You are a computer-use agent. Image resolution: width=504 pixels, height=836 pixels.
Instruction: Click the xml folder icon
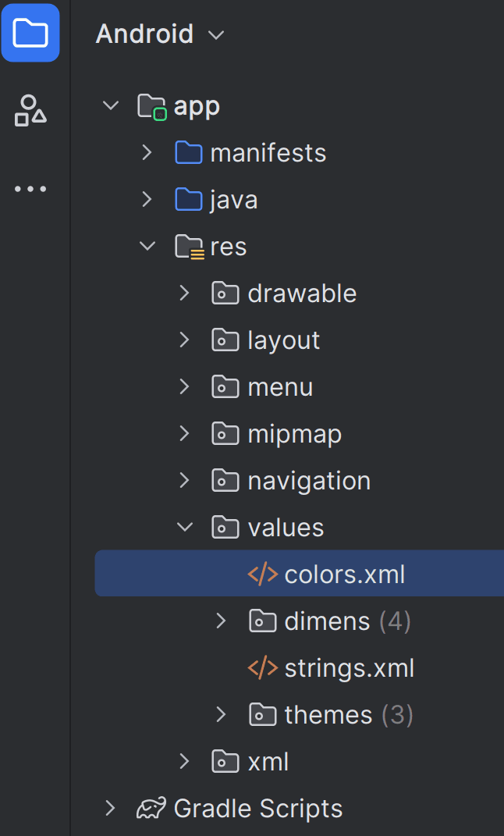click(225, 762)
